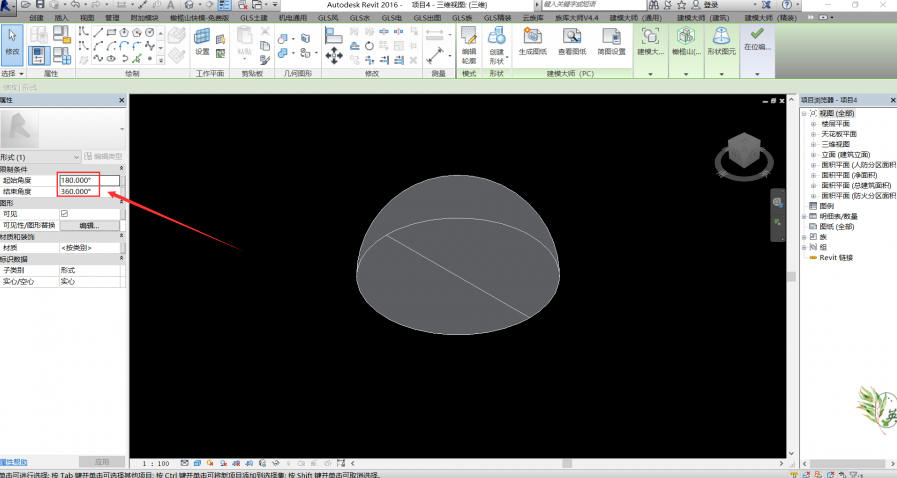Collapse the Identity Data (标识数据) section
This screenshot has width=897, height=478.
121,258
